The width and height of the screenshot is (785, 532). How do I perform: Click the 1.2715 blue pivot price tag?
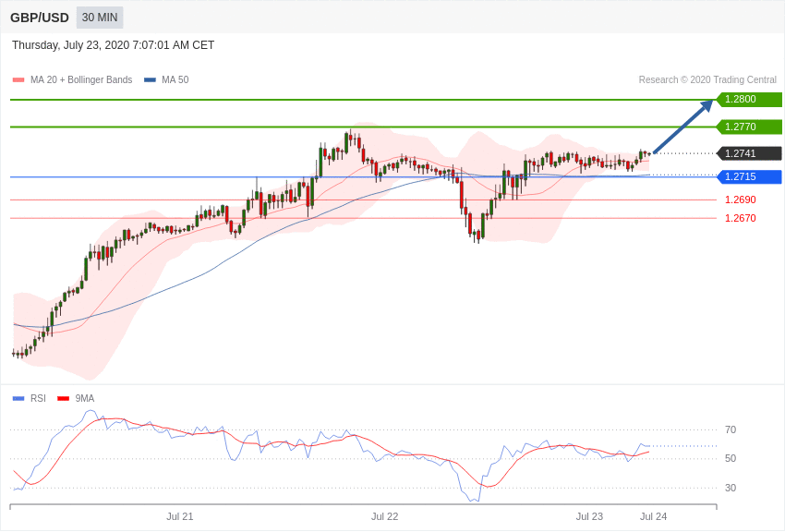coord(749,176)
